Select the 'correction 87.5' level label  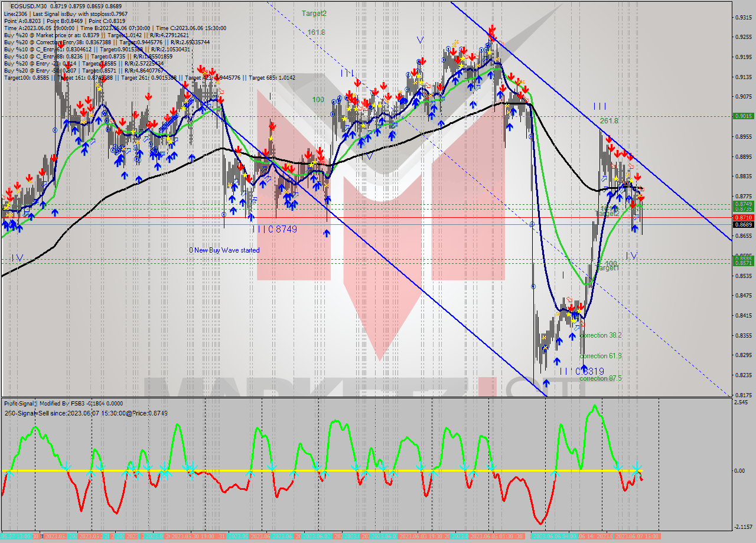pyautogui.click(x=601, y=378)
